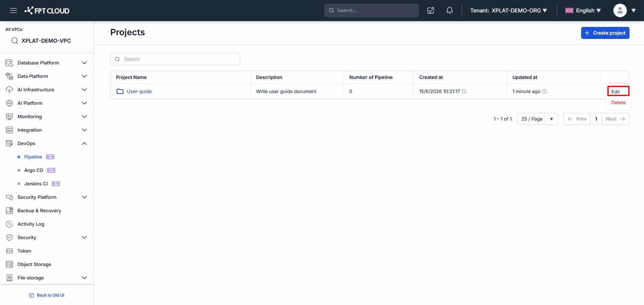Screen dimensions: 644x305
Task: Click the VPC search magnifier icon
Action: point(15,41)
